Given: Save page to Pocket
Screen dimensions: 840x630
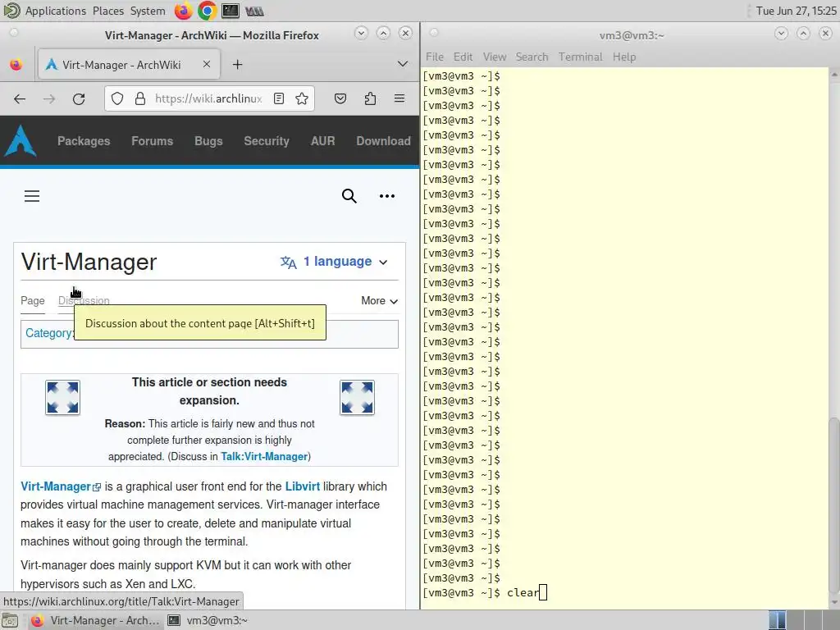Looking at the screenshot, I should coord(340,98).
